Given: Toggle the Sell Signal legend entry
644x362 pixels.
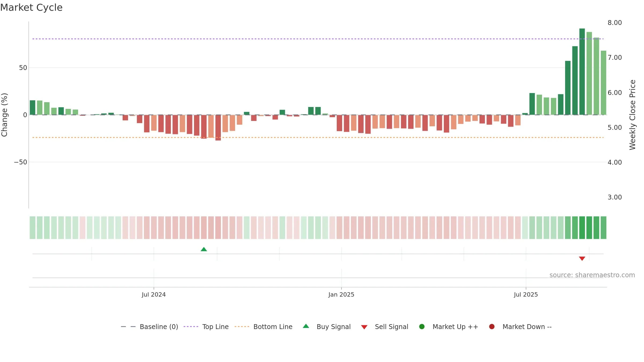Looking at the screenshot, I should (385, 327).
